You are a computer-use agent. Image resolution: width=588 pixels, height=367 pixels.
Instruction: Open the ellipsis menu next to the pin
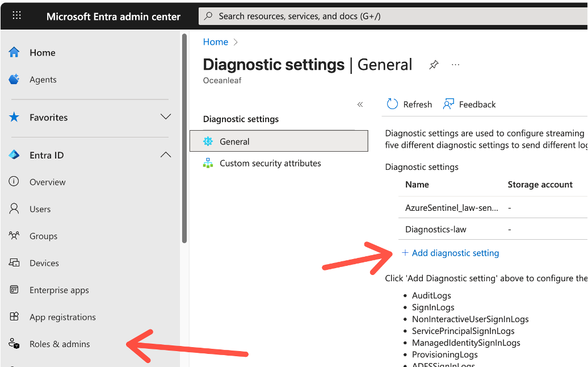[x=455, y=65]
